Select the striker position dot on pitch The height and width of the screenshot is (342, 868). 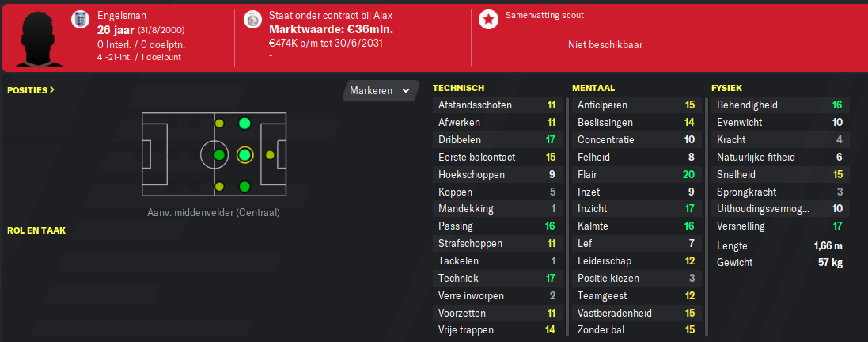tap(270, 155)
